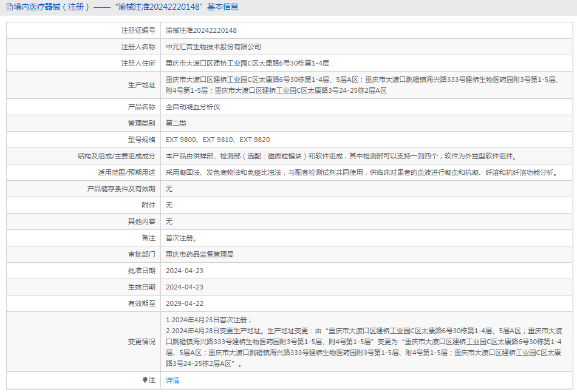Select the models EXT 9800、EXT 9810、EXT 9820
577x392 pixels.
pyautogui.click(x=218, y=140)
